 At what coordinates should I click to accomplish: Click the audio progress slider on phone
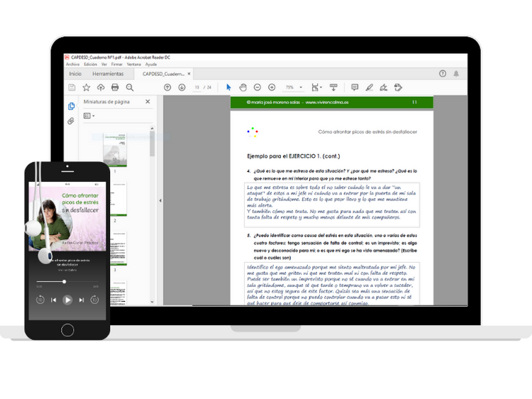(x=67, y=282)
